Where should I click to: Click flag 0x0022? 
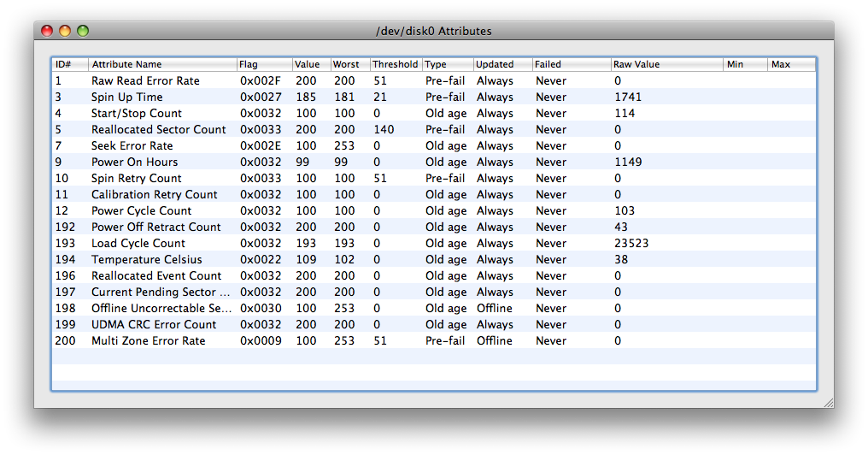[x=261, y=259]
